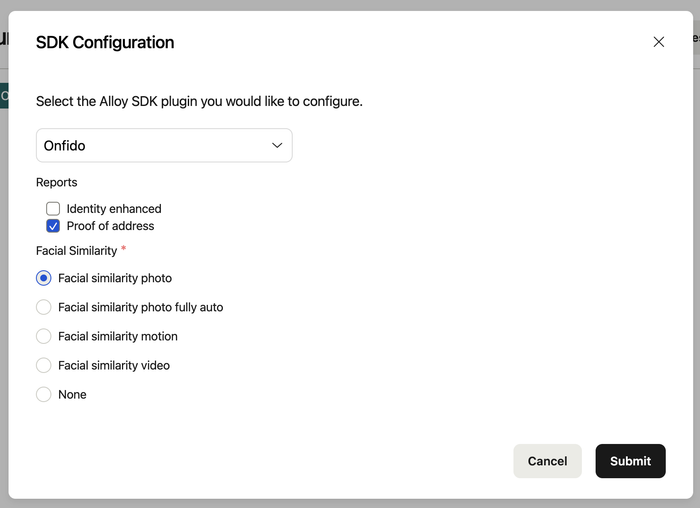700x508 pixels.
Task: Click the SDK Configuration dialog title
Action: (105, 42)
